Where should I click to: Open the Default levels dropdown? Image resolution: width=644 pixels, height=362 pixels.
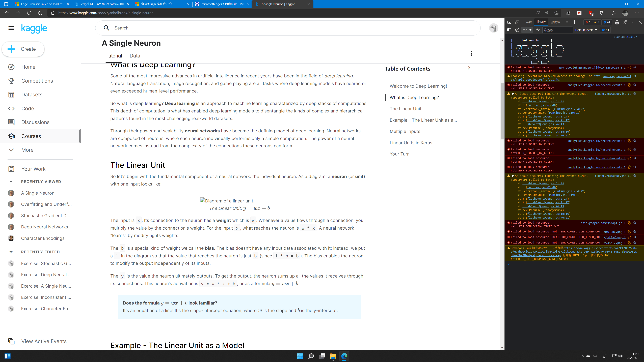click(586, 30)
